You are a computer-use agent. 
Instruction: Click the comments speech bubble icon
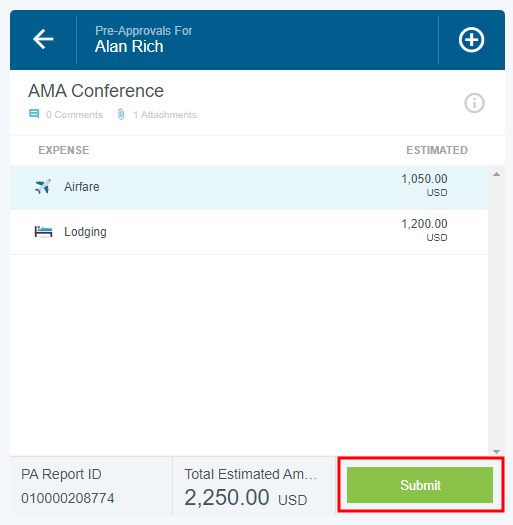(x=34, y=114)
